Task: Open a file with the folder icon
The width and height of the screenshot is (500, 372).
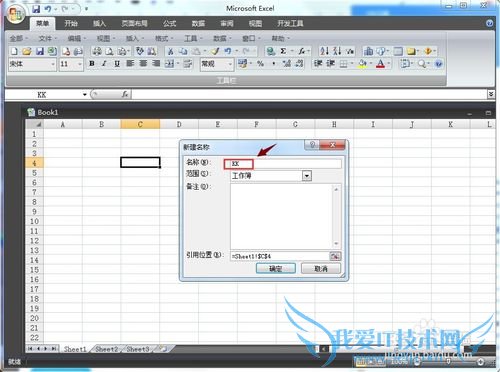Action: pyautogui.click(x=27, y=51)
